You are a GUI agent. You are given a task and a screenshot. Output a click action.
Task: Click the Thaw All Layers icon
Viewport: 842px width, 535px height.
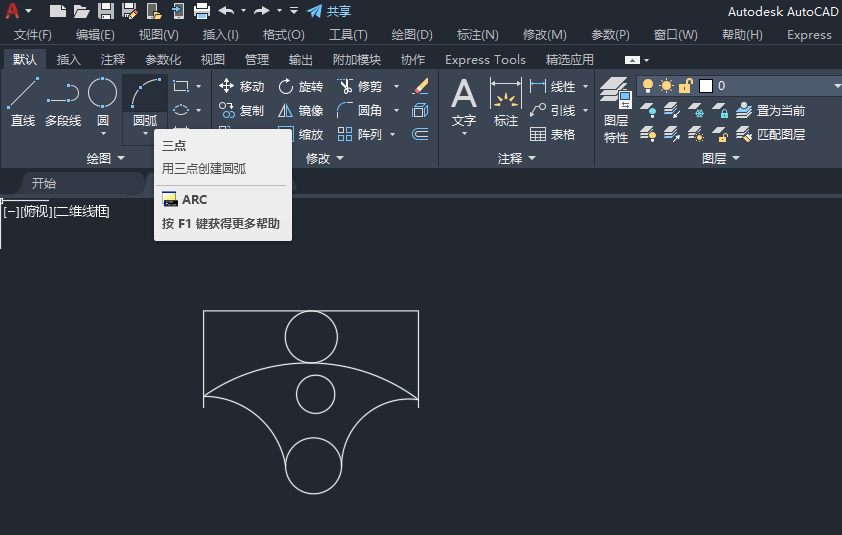coord(696,134)
